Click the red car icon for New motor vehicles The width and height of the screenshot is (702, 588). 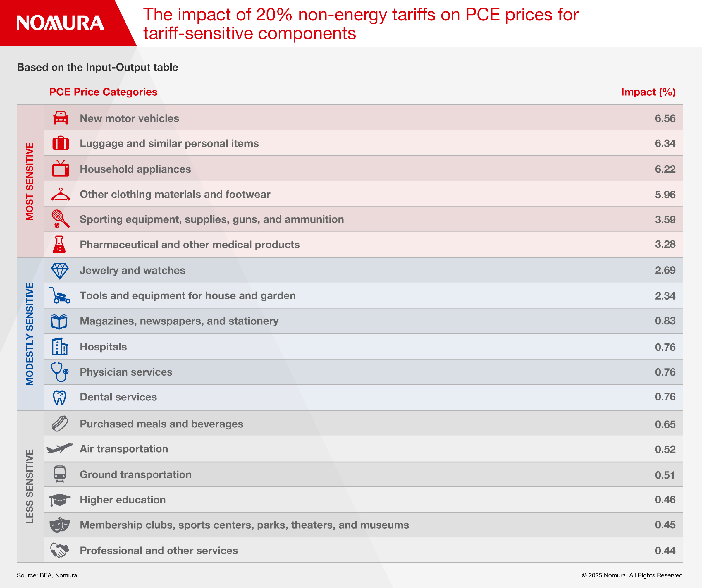61,118
